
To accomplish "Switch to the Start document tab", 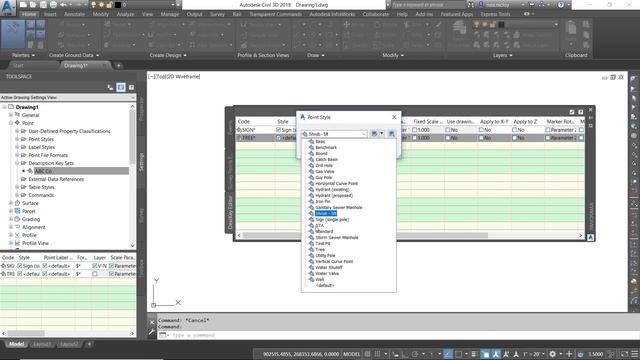I will [18, 65].
